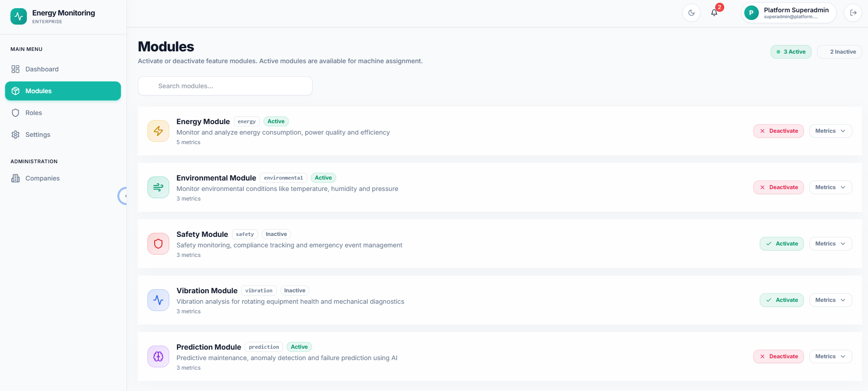Toggle dark mode with the moon icon

[x=691, y=13]
